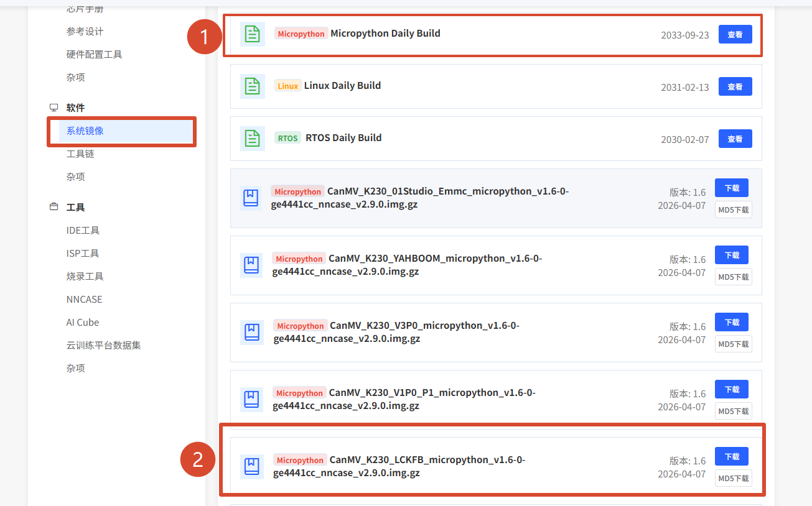
Task: Click the Micropython tag on the LCKFB row
Action: point(301,460)
